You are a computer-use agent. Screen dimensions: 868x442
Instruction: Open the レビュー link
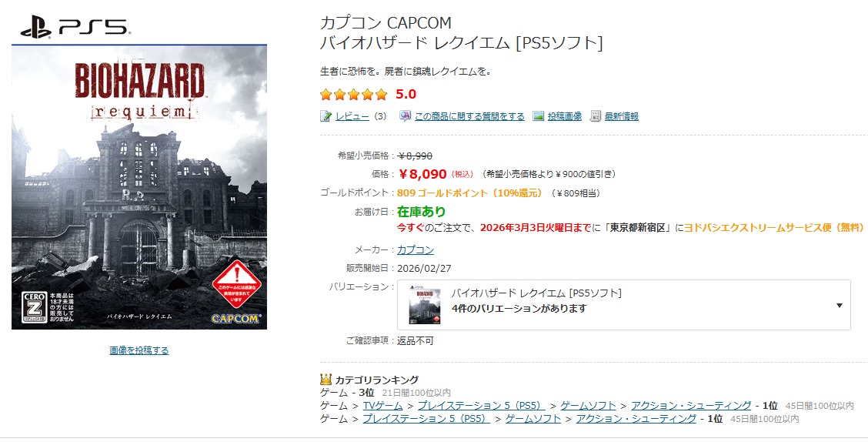tap(352, 116)
